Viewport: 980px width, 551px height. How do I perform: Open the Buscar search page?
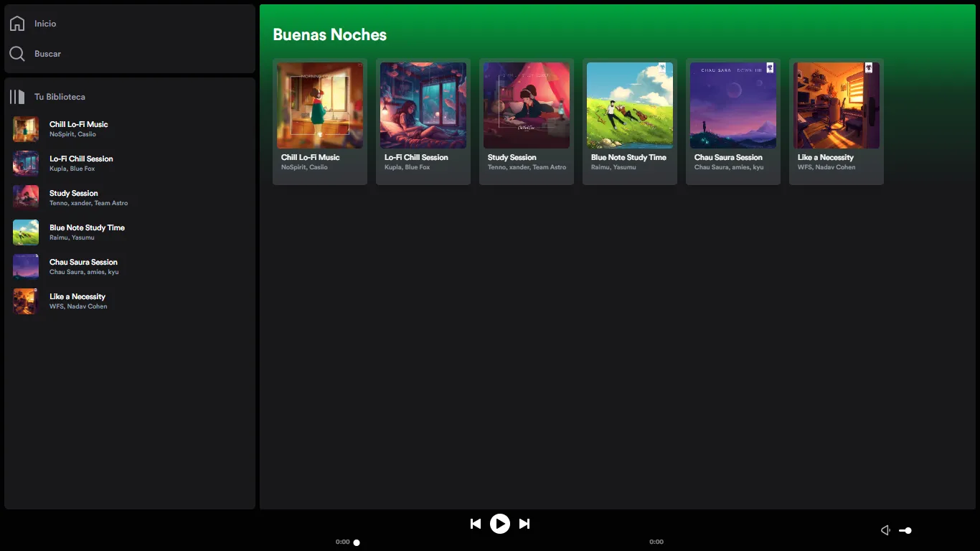[47, 54]
